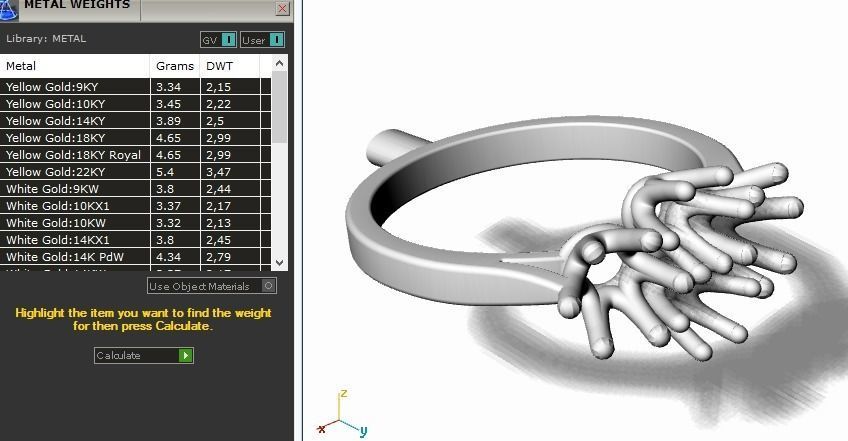The image size is (848, 441).
Task: Sort by Grams column header
Action: (x=175, y=66)
